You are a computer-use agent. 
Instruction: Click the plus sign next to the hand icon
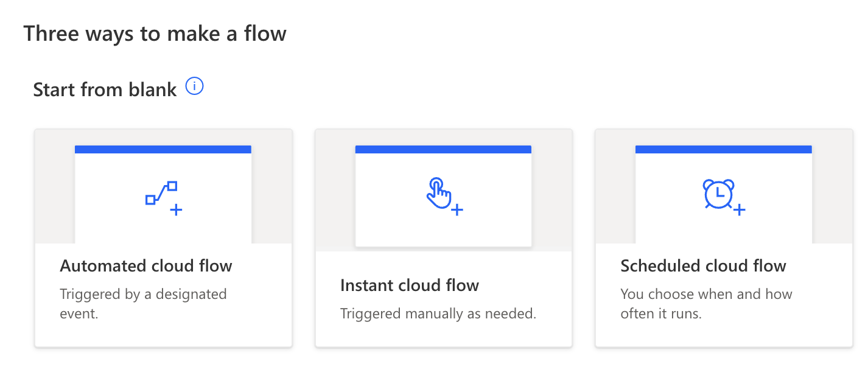(x=457, y=210)
